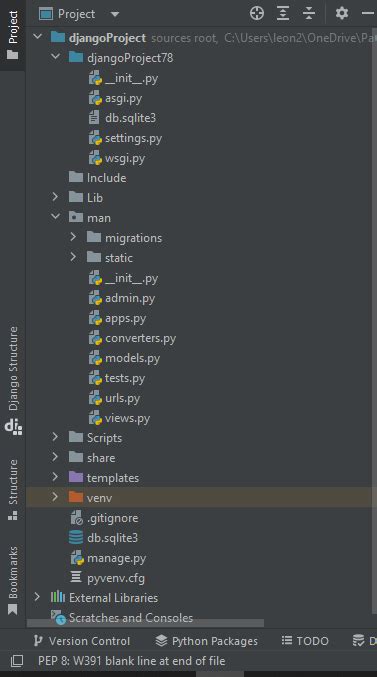377x677 pixels.
Task: Select the .gitignore file icon
Action: tap(76, 518)
